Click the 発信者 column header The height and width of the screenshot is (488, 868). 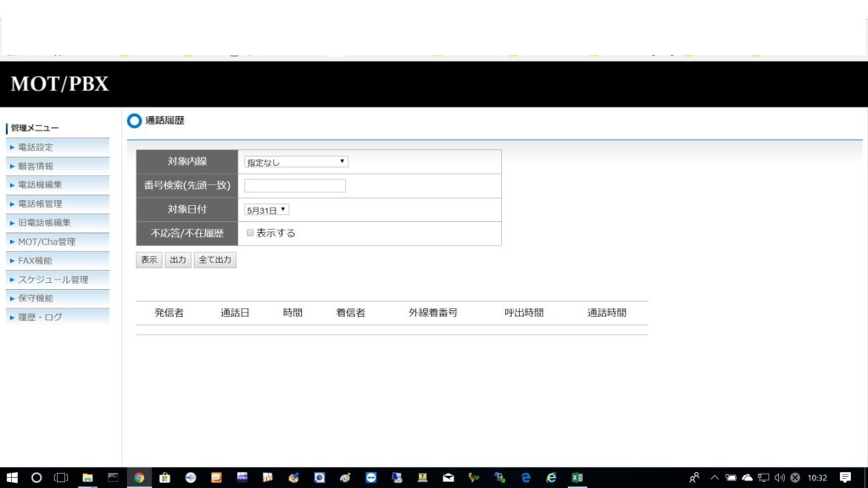(169, 313)
